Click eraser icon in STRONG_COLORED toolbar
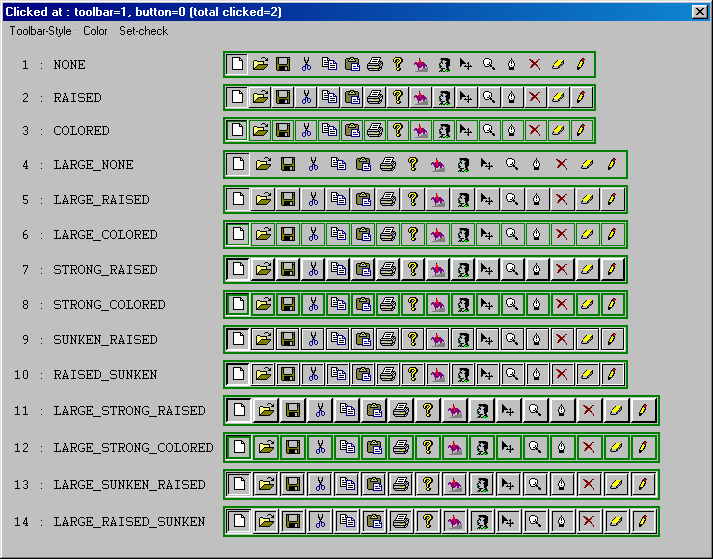This screenshot has width=713, height=559. (x=587, y=304)
